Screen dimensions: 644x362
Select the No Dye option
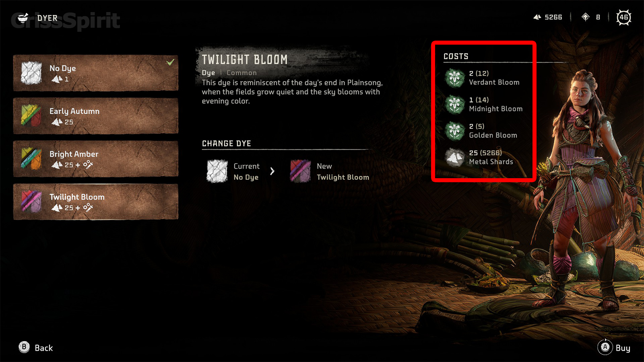coord(96,73)
